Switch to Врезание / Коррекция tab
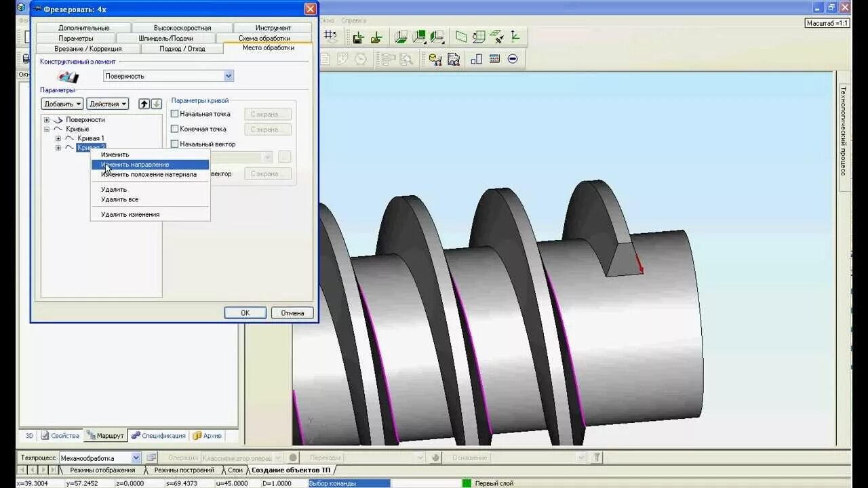Viewport: 868px width, 488px height. coord(88,49)
